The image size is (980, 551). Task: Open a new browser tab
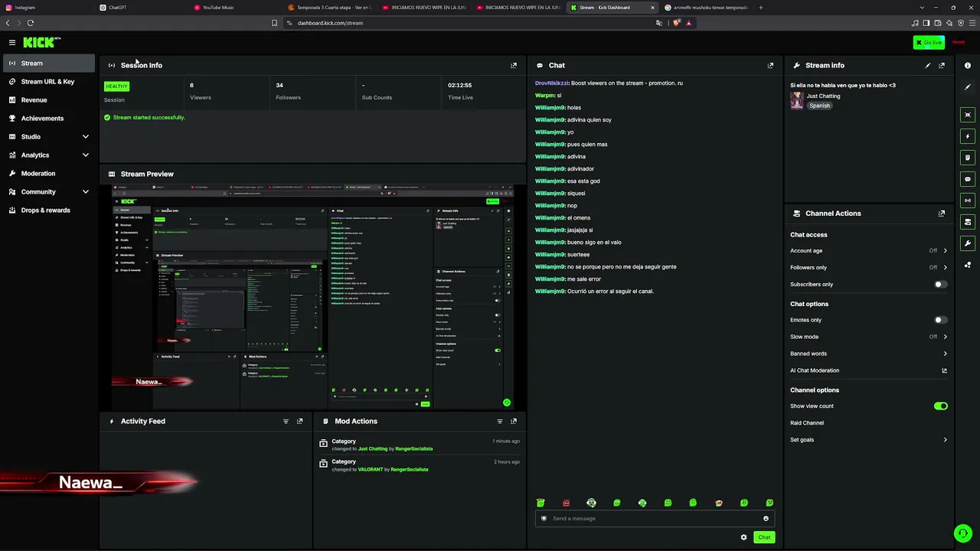tap(760, 8)
